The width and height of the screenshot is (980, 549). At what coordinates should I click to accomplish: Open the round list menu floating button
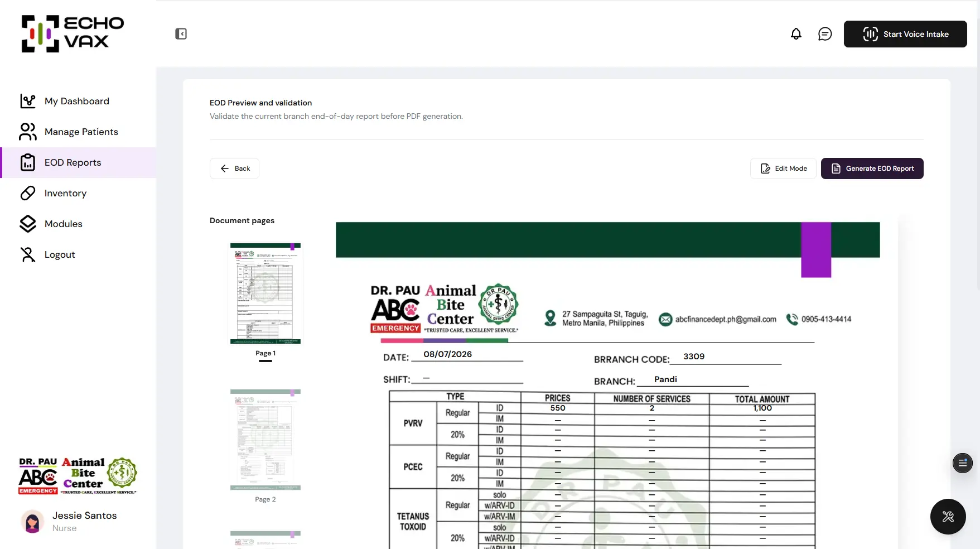click(x=962, y=463)
